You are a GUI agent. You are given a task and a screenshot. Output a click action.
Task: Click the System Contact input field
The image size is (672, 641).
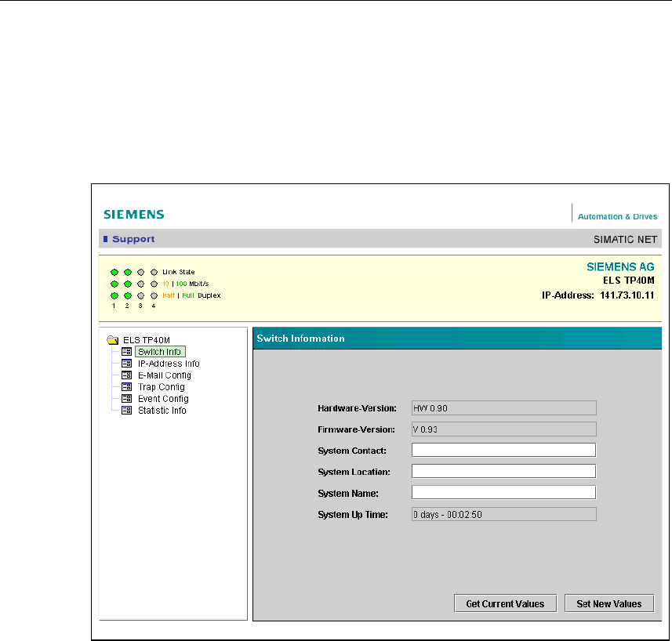point(504,451)
